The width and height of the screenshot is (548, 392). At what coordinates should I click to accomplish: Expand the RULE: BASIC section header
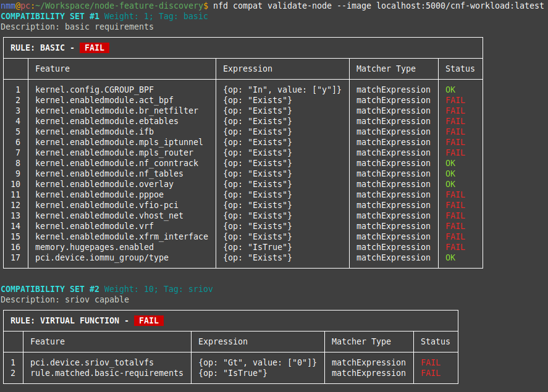[x=40, y=47]
